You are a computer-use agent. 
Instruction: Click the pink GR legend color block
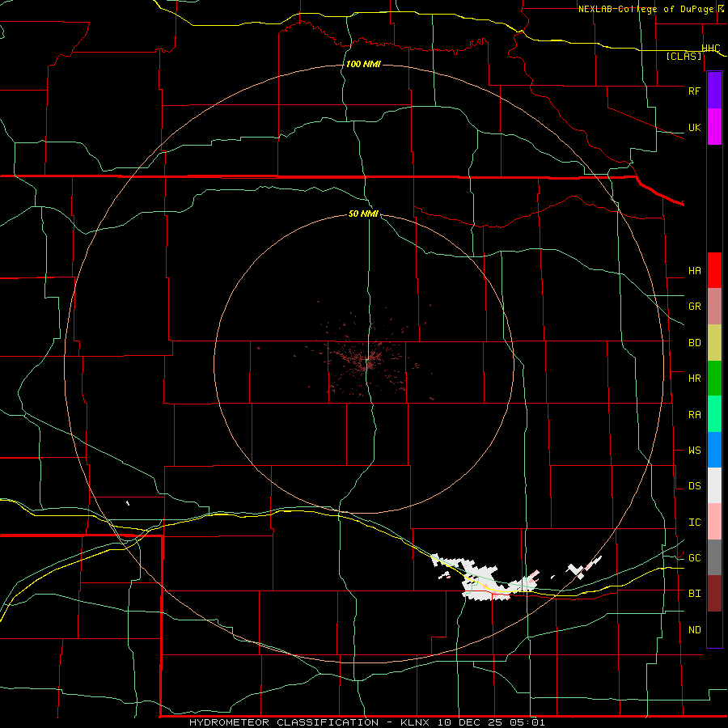[x=714, y=307]
